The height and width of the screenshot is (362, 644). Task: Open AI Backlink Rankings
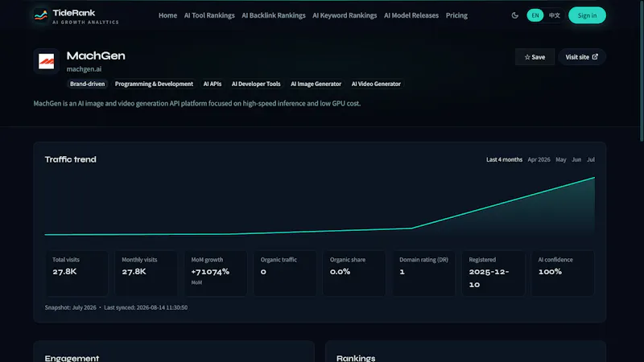[274, 15]
